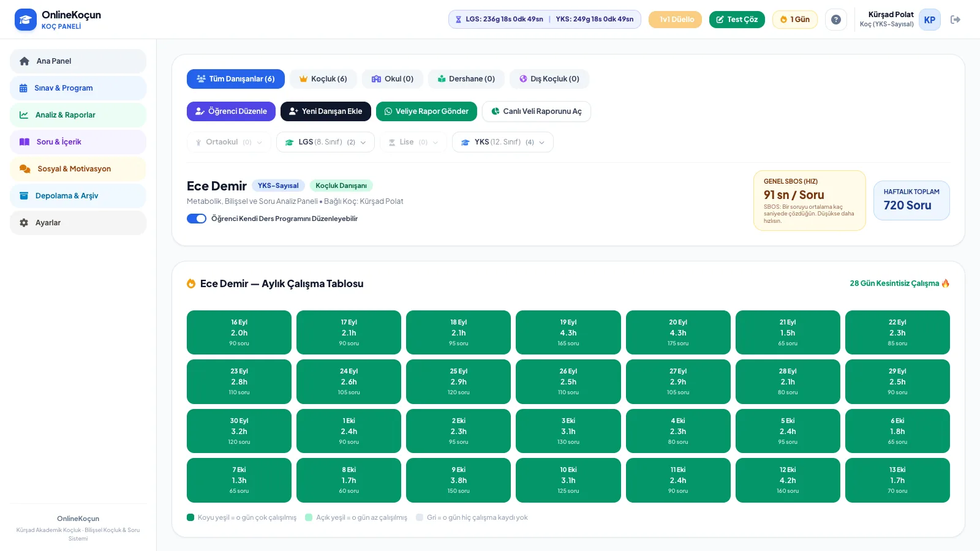Click the Test Çöz button

pyautogui.click(x=737, y=20)
